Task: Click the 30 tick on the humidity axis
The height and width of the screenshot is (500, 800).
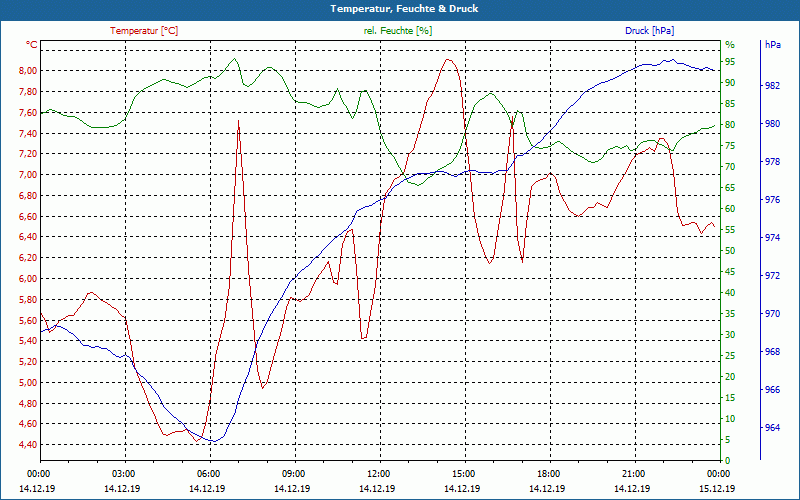Action: [x=730, y=335]
